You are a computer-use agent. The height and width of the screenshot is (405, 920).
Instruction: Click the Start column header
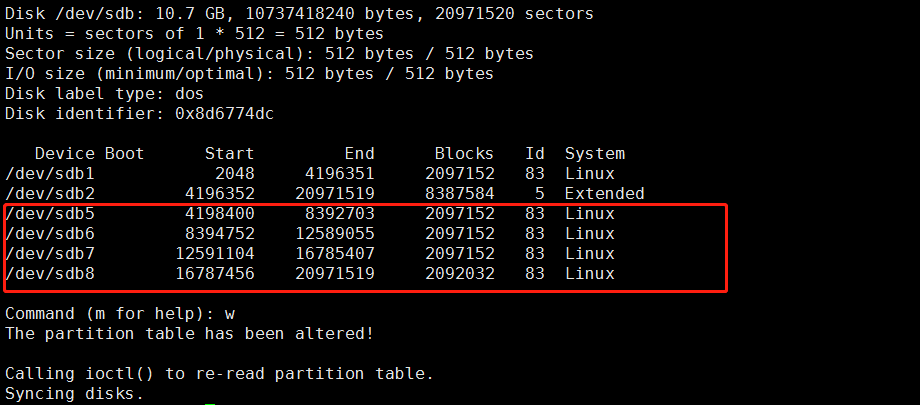point(229,154)
